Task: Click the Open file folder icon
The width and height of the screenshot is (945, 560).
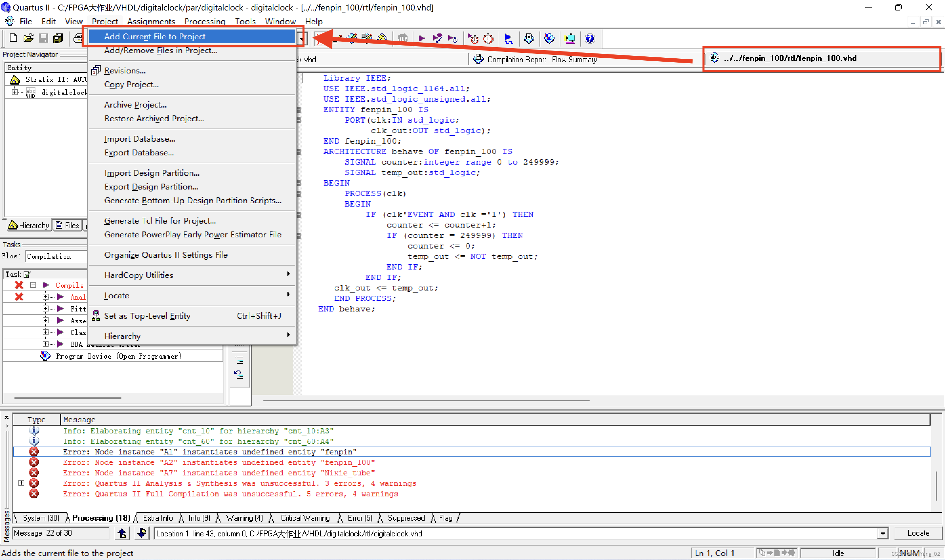Action: coord(28,38)
